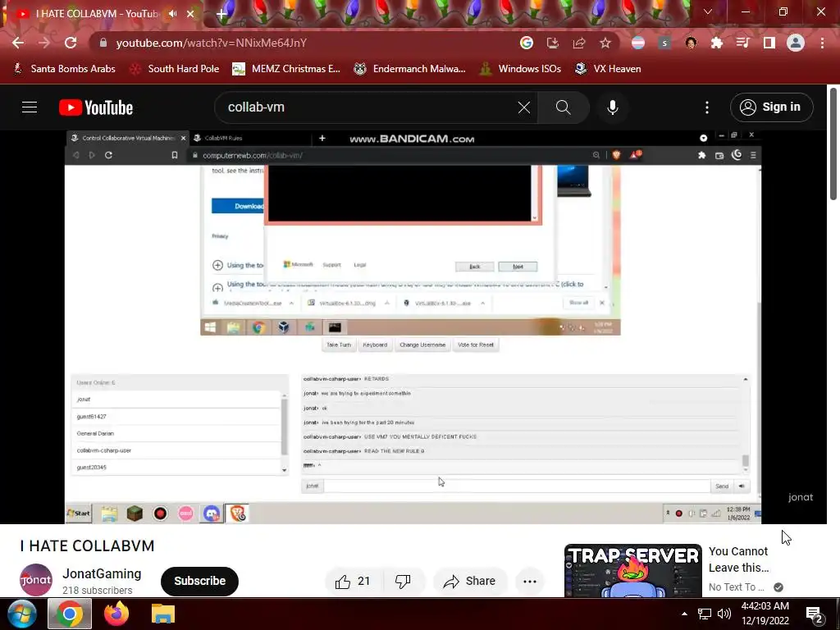Click the video player to pause
Image resolution: width=840 pixels, height=630 pixels.
pyautogui.click(x=413, y=326)
